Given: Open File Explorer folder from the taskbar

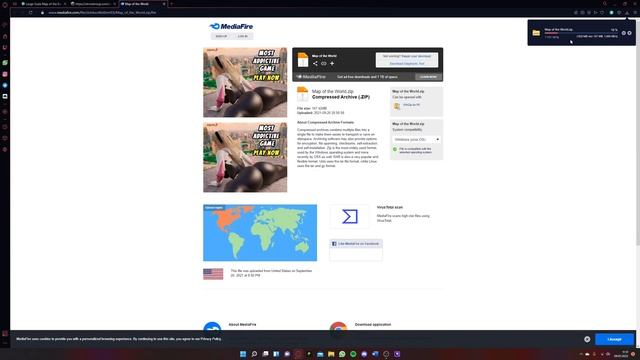Looking at the screenshot, I should pos(331,354).
